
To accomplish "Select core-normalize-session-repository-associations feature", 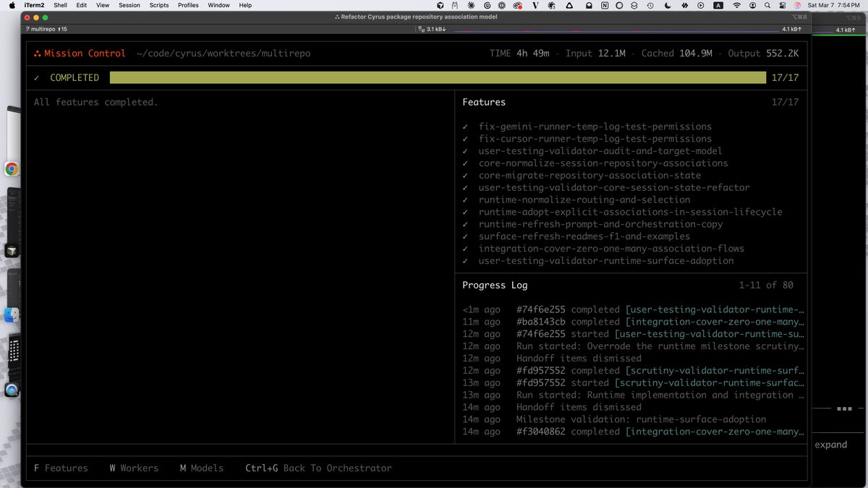I will (x=603, y=163).
